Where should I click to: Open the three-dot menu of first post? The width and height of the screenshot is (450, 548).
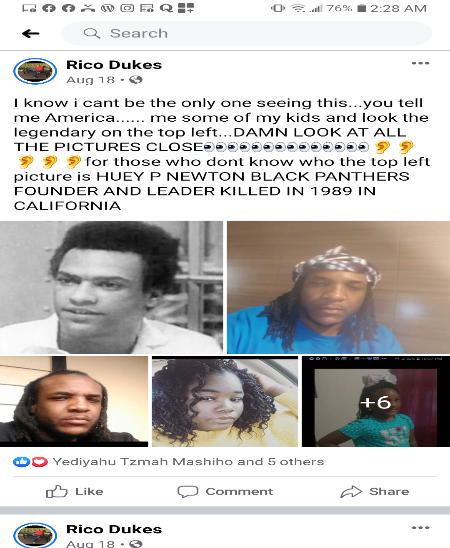pos(420,63)
